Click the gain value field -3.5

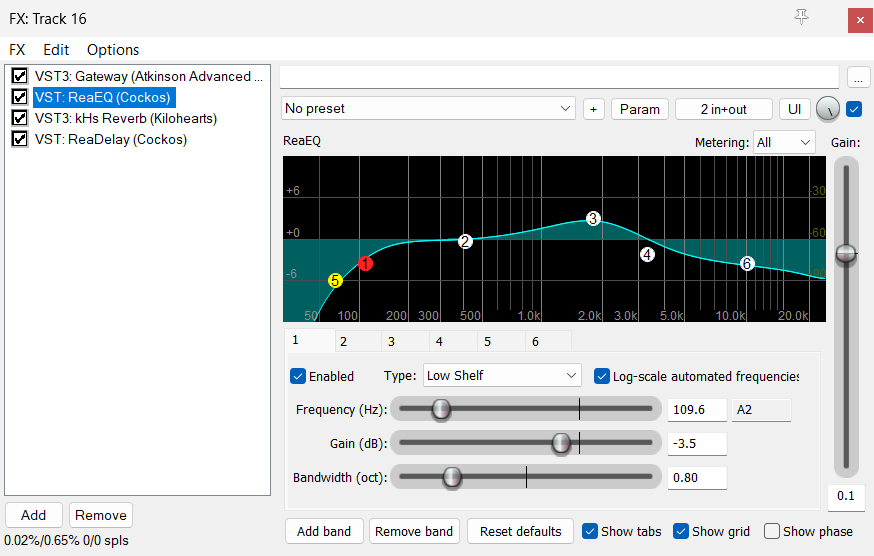click(x=697, y=444)
